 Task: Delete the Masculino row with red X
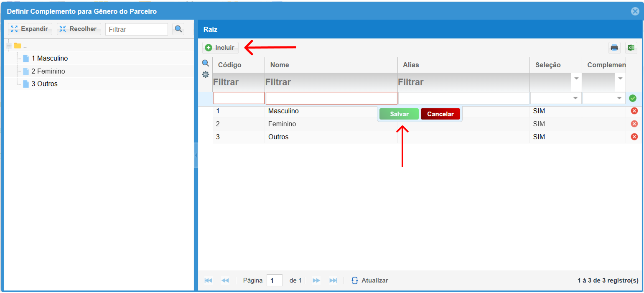click(634, 111)
